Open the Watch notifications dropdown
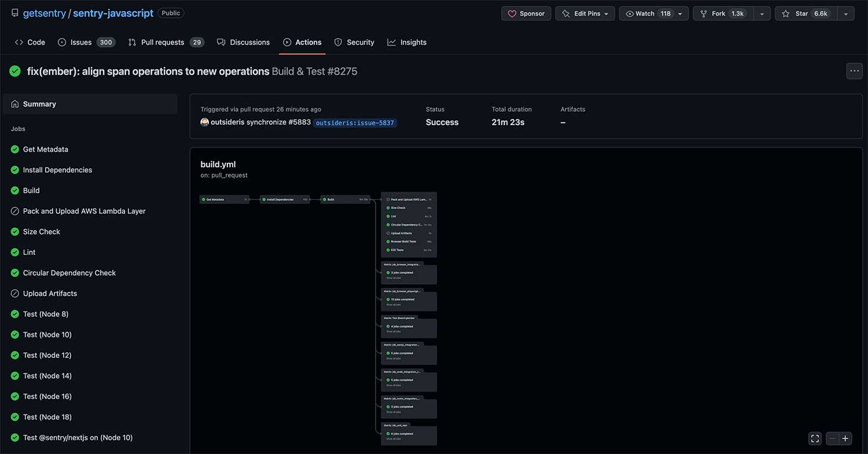This screenshot has height=454, width=868. [654, 13]
